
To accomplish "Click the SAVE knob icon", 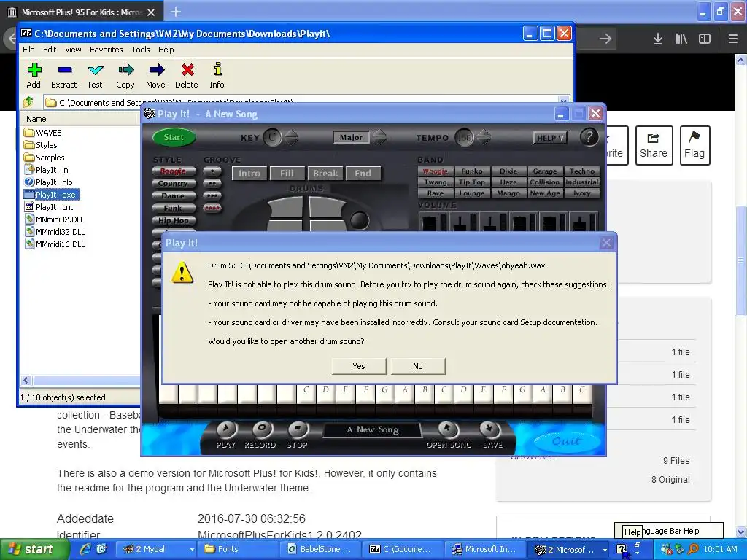I will 489,429.
